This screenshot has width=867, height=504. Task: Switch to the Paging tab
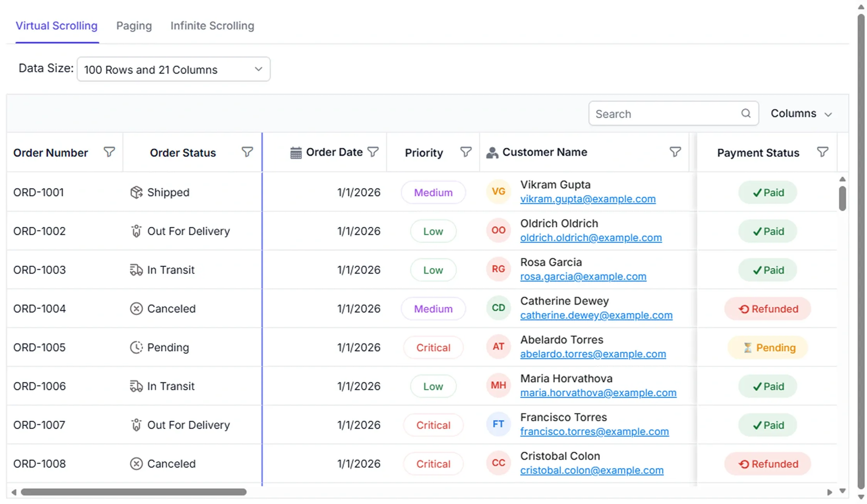point(134,26)
